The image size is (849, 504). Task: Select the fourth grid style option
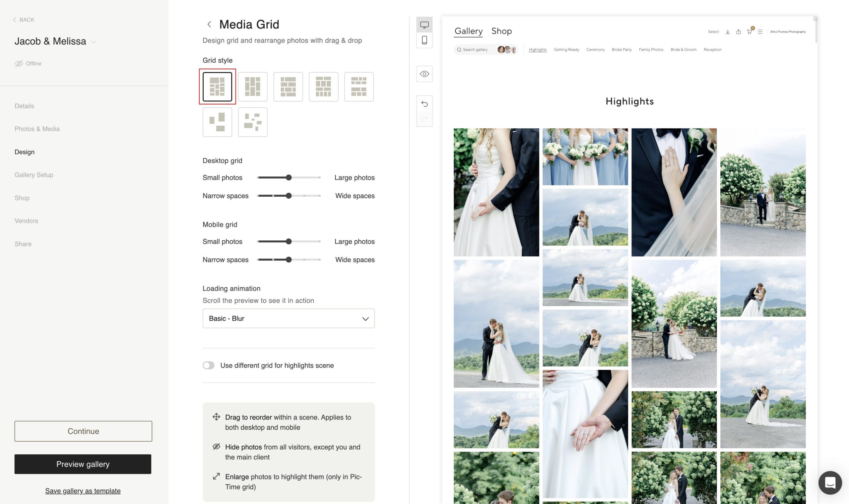323,87
